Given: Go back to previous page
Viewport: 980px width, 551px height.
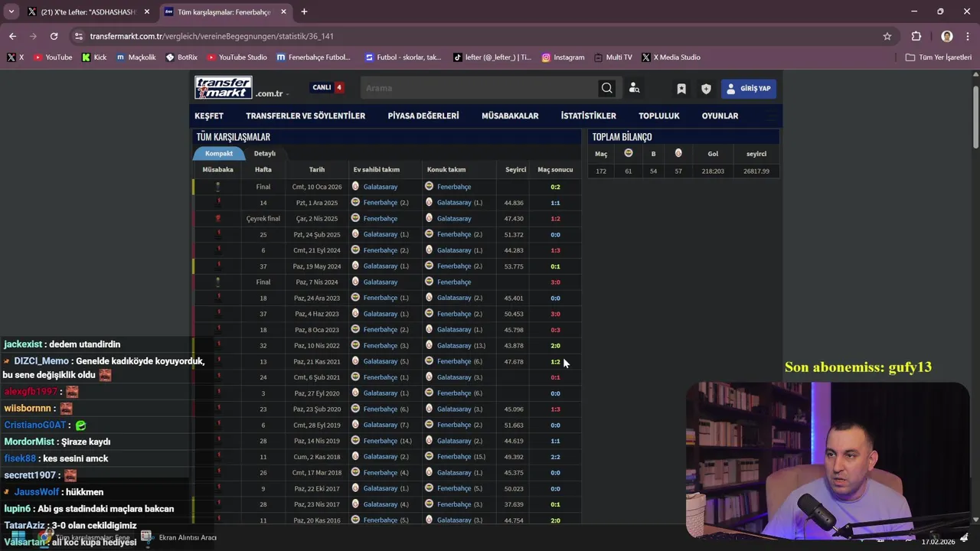Looking at the screenshot, I should point(12,36).
